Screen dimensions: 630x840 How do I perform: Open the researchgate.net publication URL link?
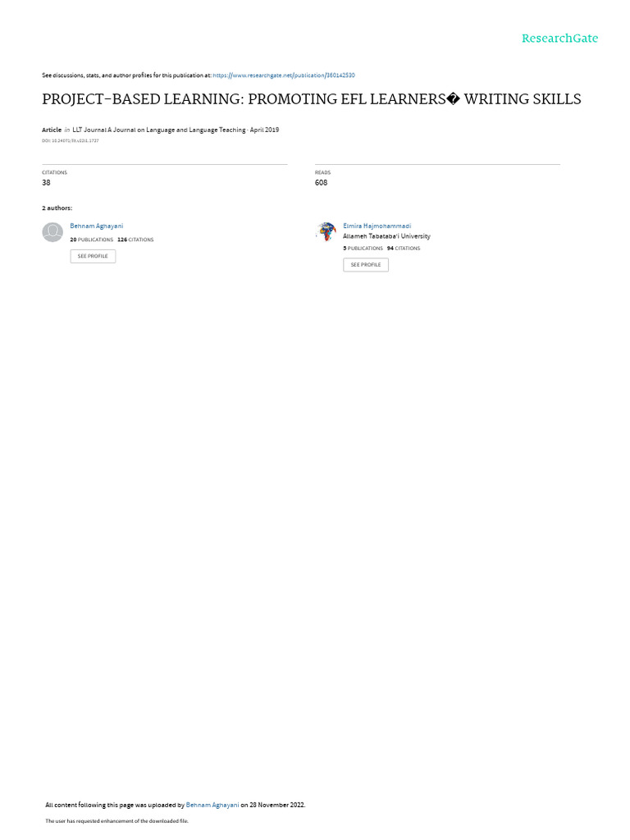pos(283,75)
